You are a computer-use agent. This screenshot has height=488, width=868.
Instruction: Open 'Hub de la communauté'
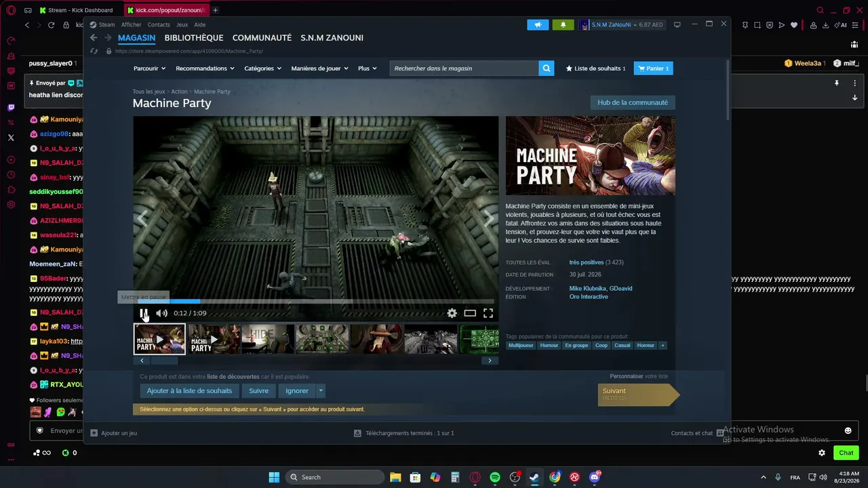[633, 103]
